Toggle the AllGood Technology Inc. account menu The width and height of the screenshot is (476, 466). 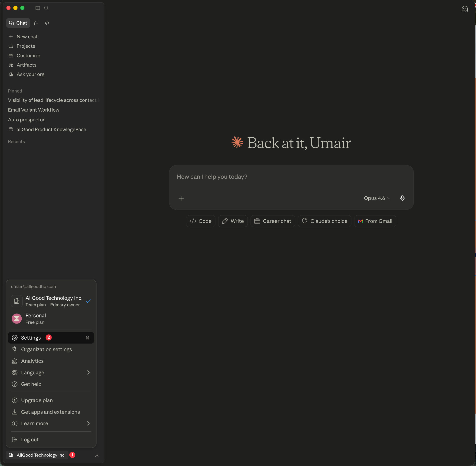(x=37, y=455)
